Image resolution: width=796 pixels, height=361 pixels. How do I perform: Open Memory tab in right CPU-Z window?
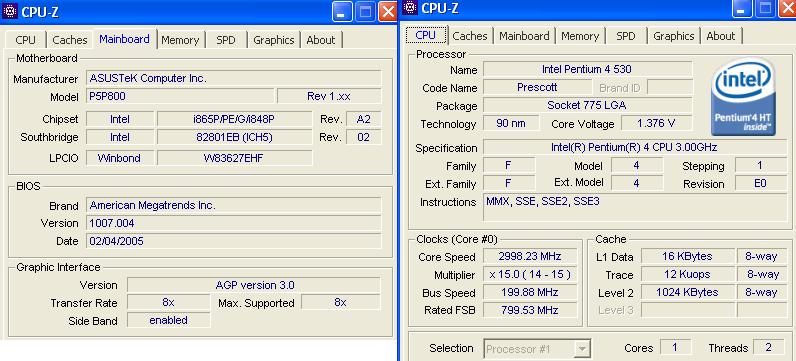(x=580, y=36)
